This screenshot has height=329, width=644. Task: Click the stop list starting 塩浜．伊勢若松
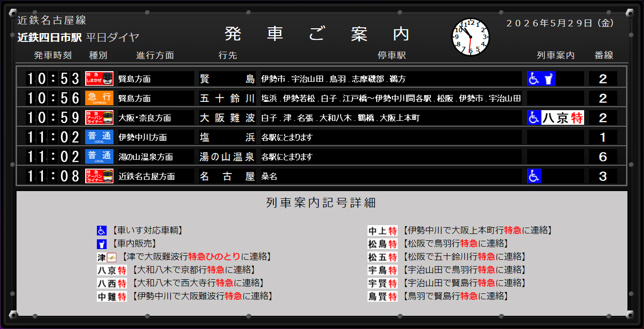tap(391, 98)
